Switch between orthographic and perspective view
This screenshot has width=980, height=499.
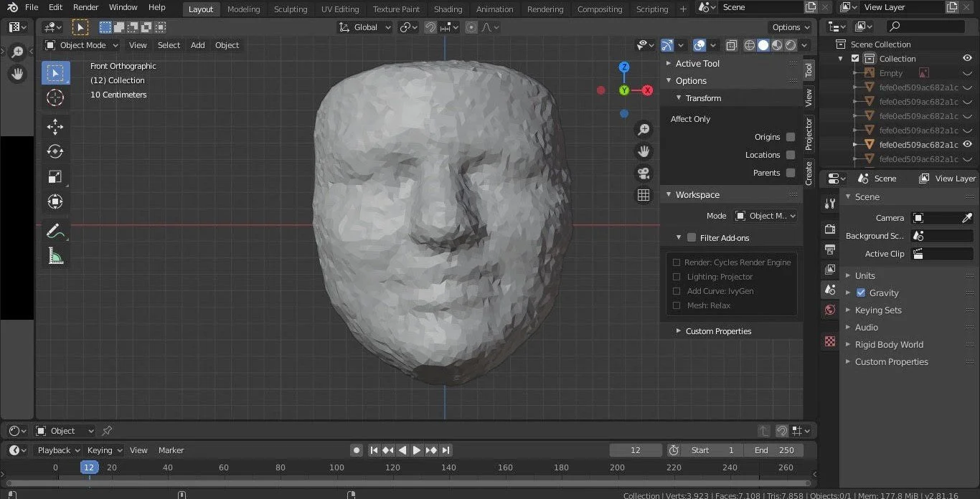pos(644,195)
